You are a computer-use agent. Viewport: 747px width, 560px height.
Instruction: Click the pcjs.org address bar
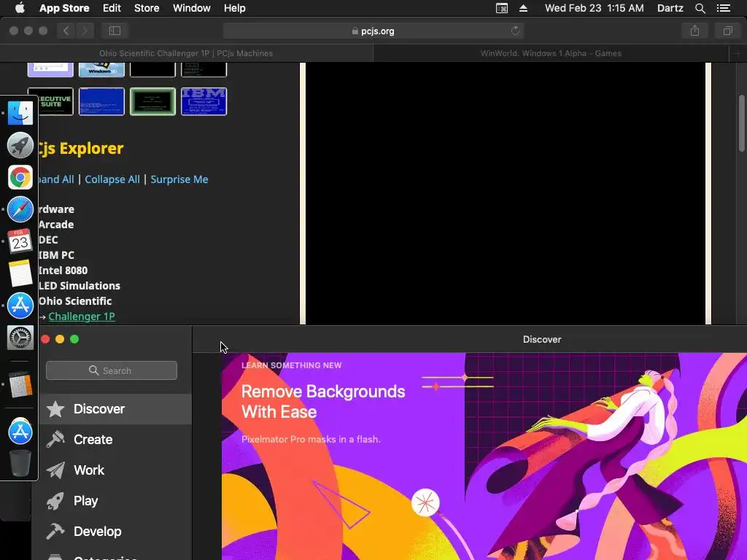(373, 31)
